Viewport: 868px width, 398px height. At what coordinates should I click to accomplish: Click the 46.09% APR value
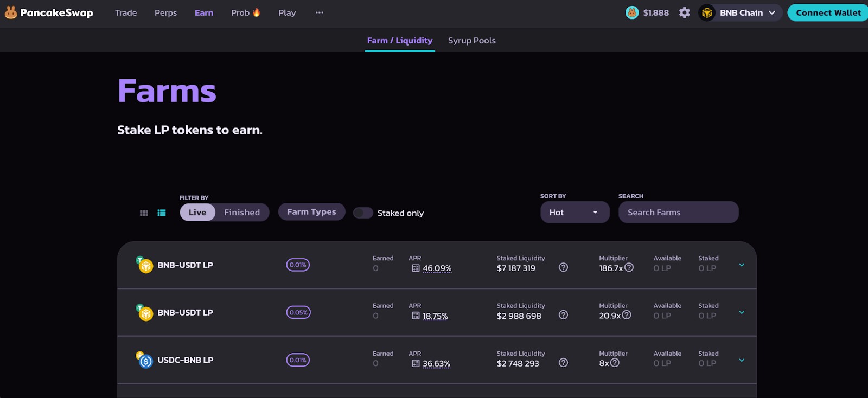[437, 268]
